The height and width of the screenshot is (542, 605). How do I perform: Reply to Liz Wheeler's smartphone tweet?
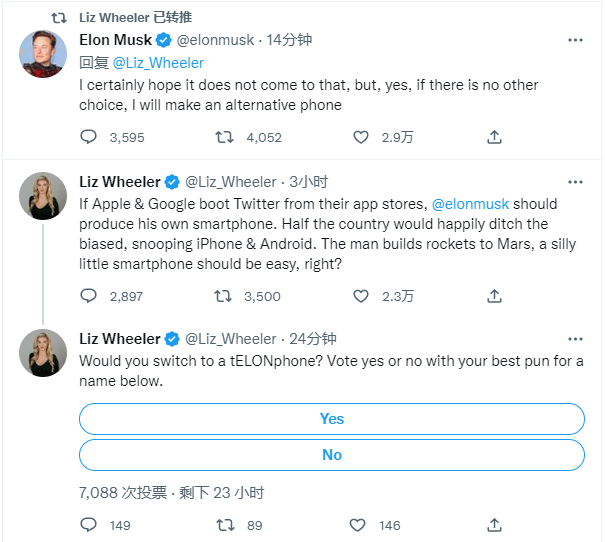pyautogui.click(x=89, y=296)
